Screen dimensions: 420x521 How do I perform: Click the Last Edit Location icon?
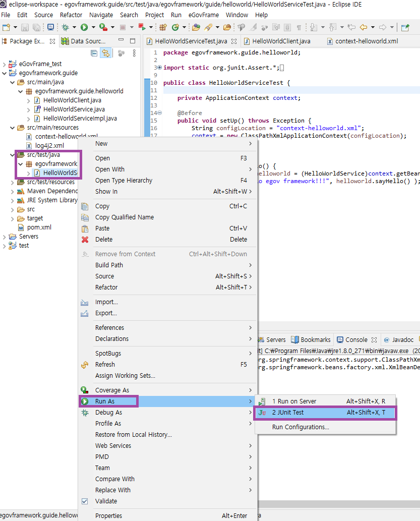(351, 27)
